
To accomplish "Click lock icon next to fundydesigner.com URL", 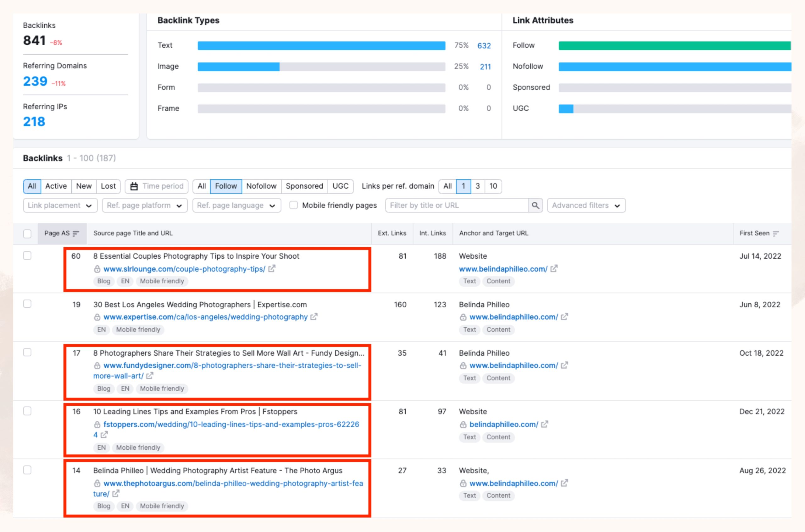I will pyautogui.click(x=97, y=365).
